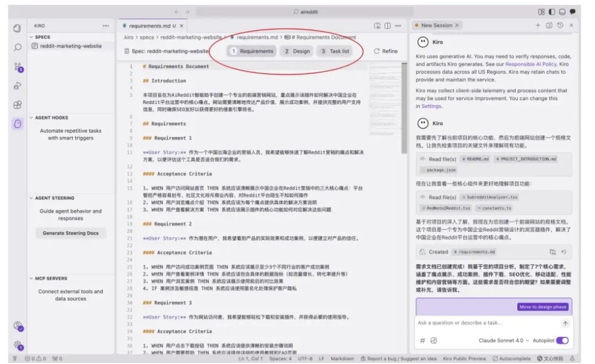Open the Responsible AI Policy link
Image resolution: width=595 pixels, height=364 pixels.
[x=531, y=64]
